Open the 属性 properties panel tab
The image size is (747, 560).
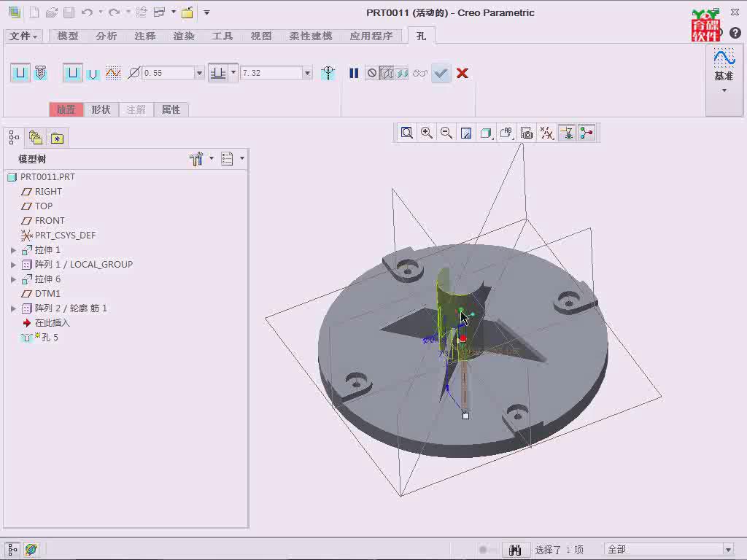coord(171,109)
